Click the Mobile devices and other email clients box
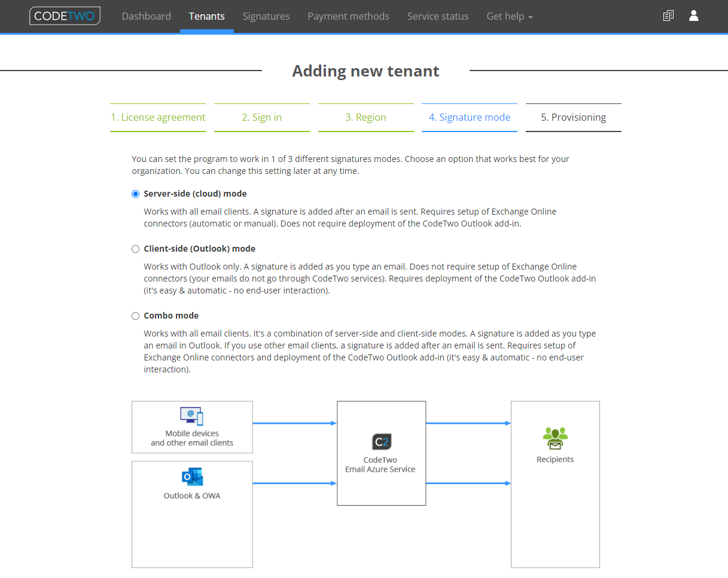 (x=192, y=427)
